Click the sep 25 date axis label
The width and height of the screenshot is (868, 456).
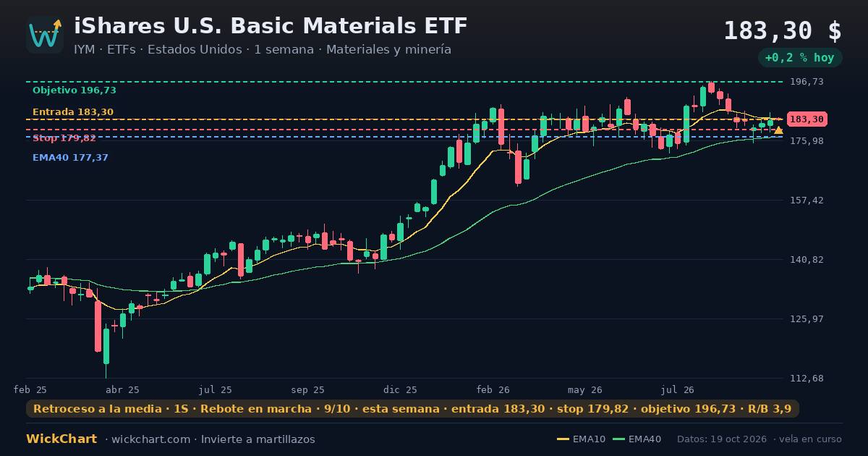pos(308,389)
